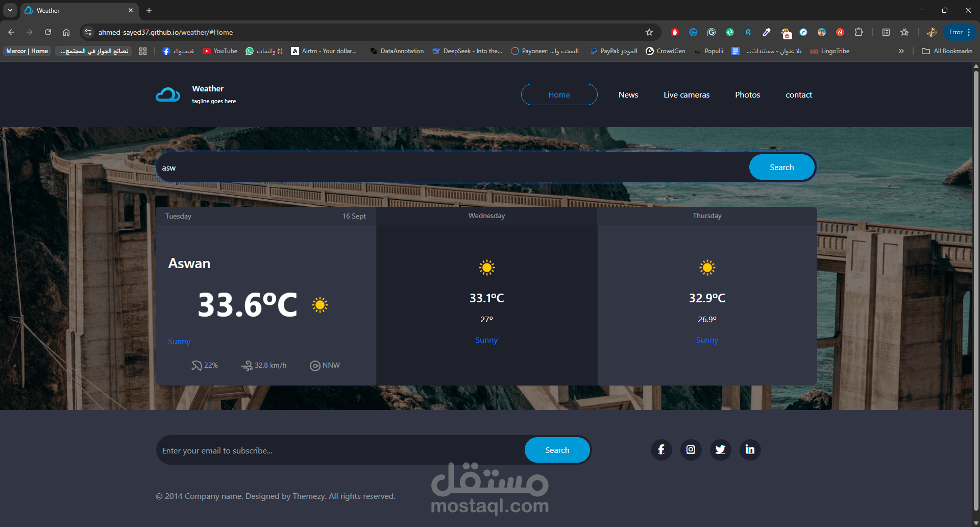
Task: Click the Weather cloud logo icon
Action: [x=168, y=94]
